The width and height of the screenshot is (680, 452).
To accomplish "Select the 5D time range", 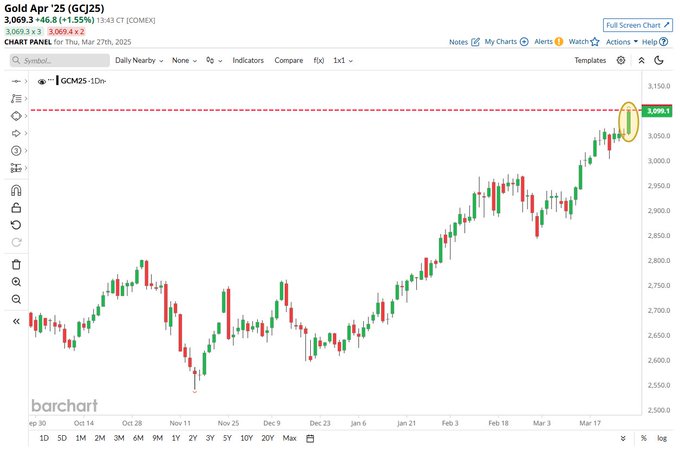I will click(62, 438).
